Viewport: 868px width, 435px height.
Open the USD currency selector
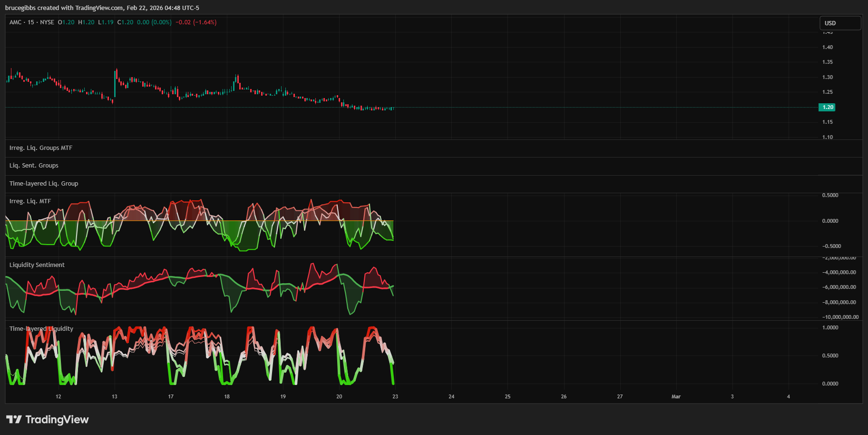pos(839,23)
